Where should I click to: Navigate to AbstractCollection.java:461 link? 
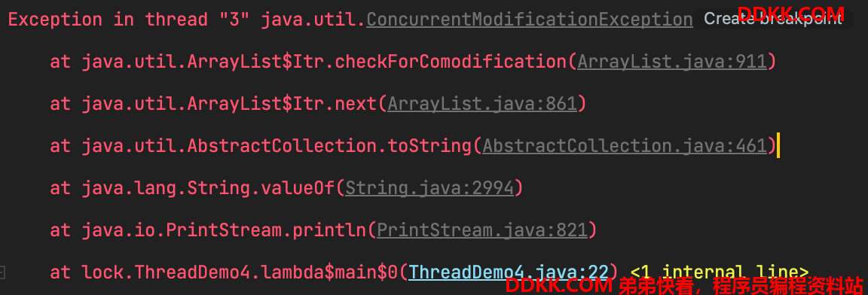[x=625, y=146]
